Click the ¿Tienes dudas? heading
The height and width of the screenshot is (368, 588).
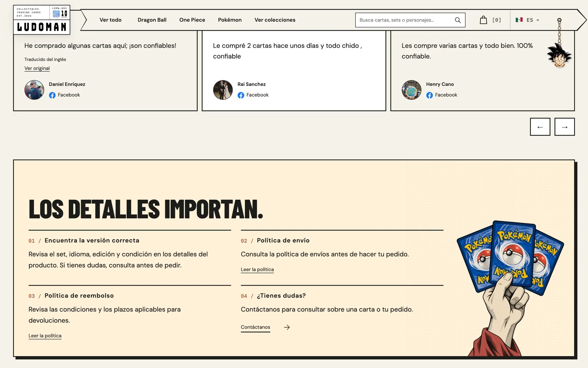point(281,295)
